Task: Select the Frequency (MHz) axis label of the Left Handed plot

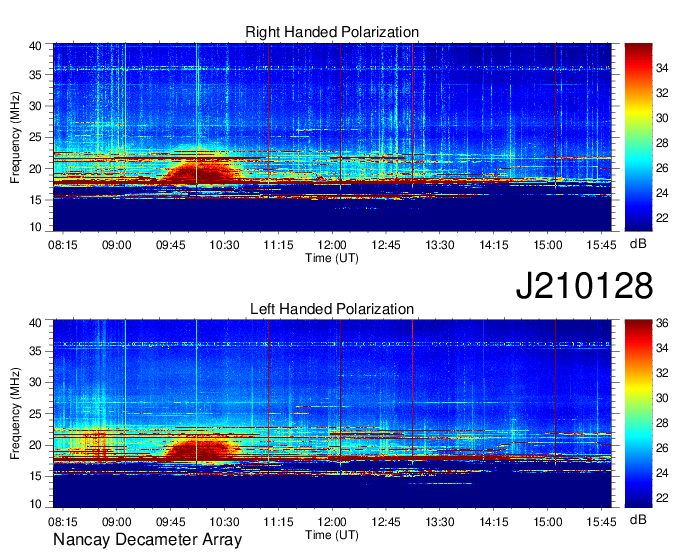Action: tap(15, 414)
